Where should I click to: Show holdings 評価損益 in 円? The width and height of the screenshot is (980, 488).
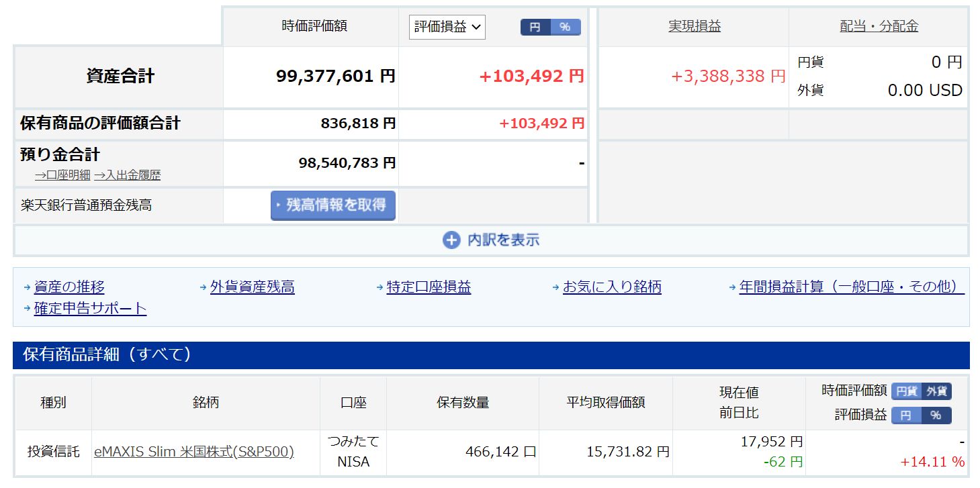[906, 416]
